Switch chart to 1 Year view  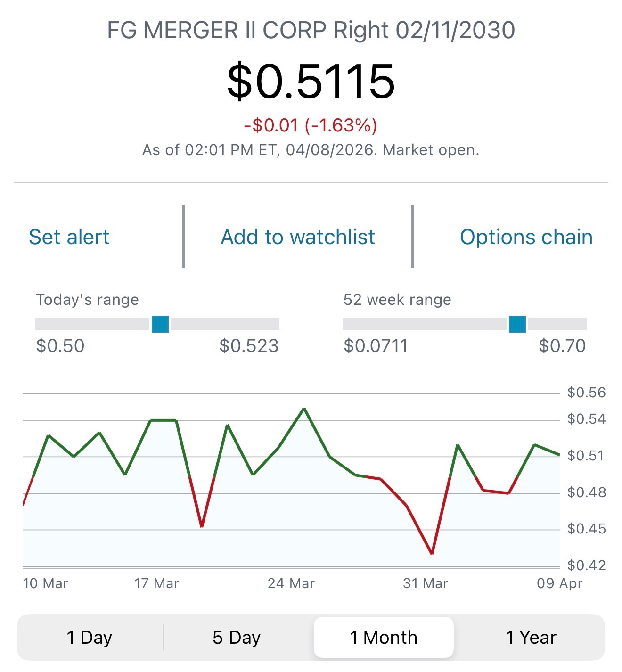531,637
